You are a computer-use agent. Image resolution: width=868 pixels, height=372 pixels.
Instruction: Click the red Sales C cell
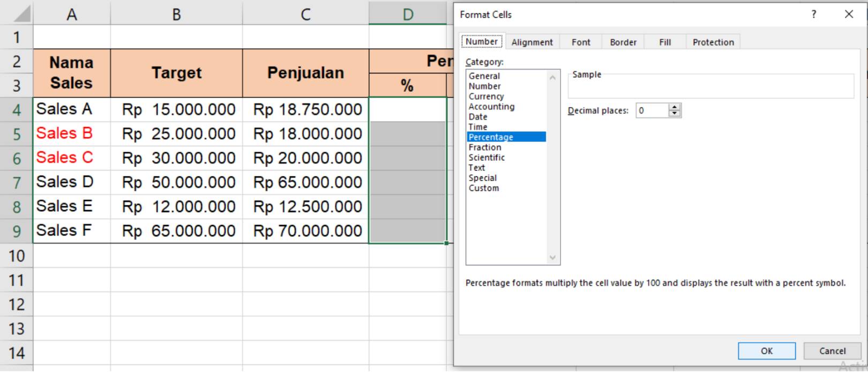click(x=72, y=158)
